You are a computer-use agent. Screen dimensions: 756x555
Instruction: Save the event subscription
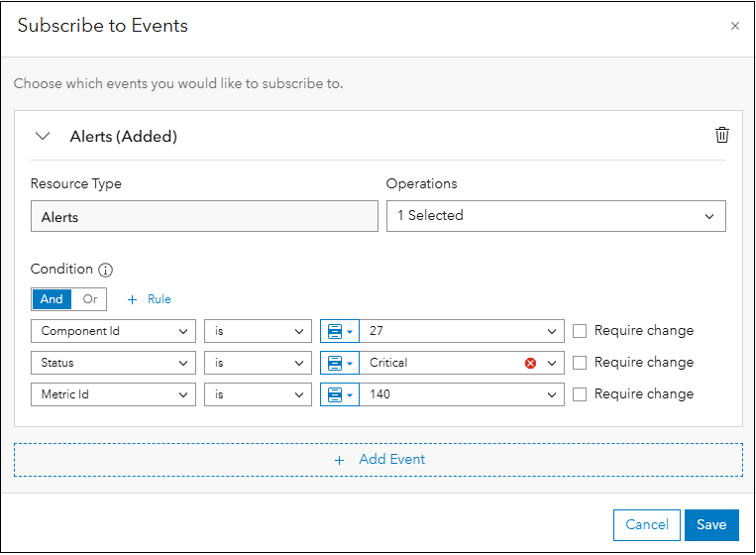click(x=711, y=525)
